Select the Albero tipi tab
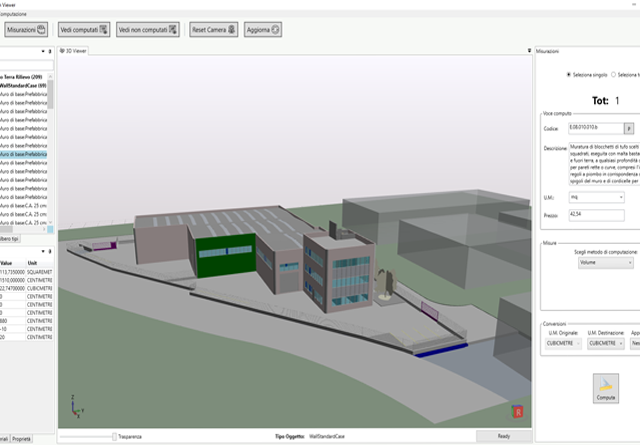The image size is (640, 445). (9, 239)
